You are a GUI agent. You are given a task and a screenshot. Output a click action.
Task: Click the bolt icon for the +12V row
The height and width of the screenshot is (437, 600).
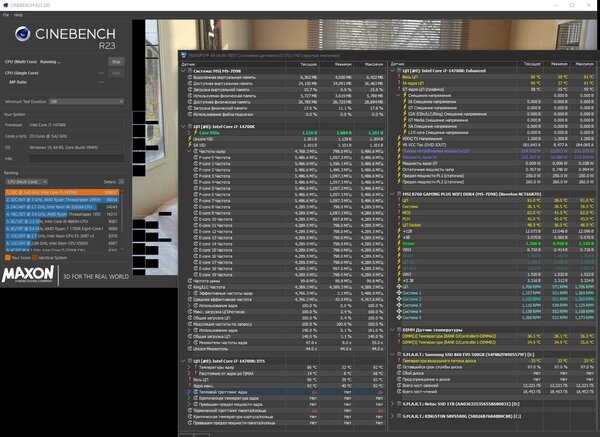pyautogui.click(x=398, y=231)
